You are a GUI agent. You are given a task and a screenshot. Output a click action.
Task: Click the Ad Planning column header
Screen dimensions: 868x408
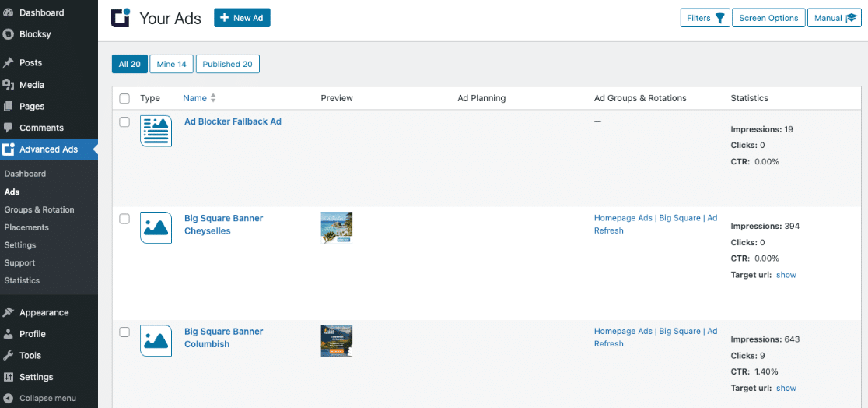point(481,98)
